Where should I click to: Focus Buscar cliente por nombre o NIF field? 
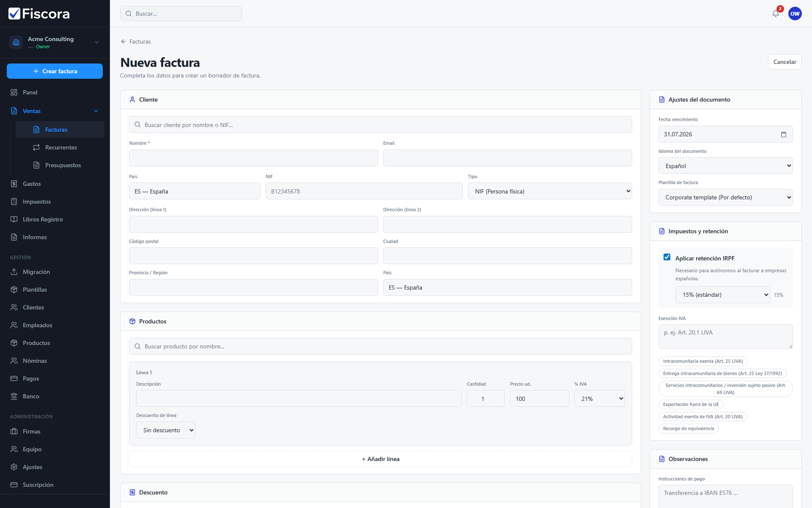pyautogui.click(x=380, y=125)
